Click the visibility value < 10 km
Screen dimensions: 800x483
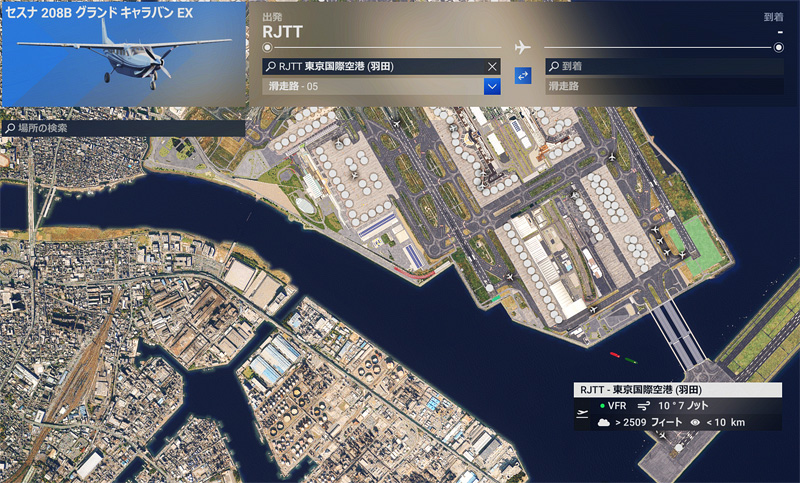point(726,422)
